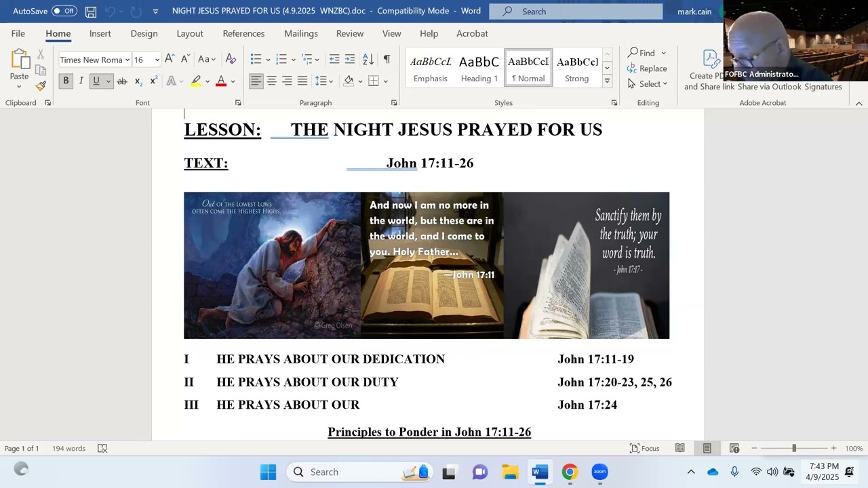
Task: Open the Select dropdown in Editing
Action: pyautogui.click(x=648, y=84)
